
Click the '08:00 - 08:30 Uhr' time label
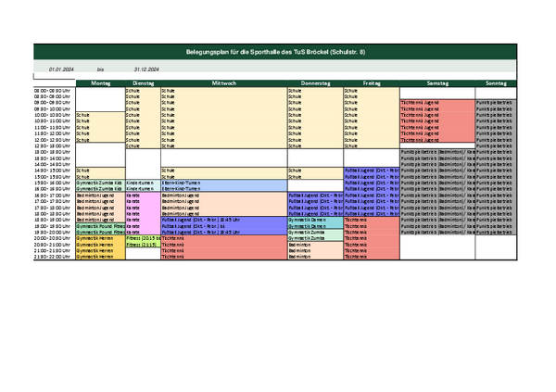tap(52, 91)
